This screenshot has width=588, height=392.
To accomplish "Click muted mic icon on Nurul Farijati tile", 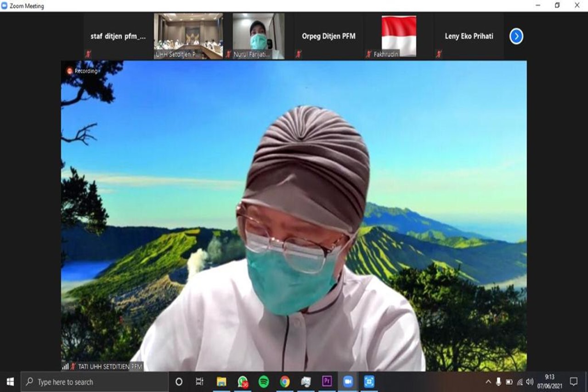I will (228, 54).
